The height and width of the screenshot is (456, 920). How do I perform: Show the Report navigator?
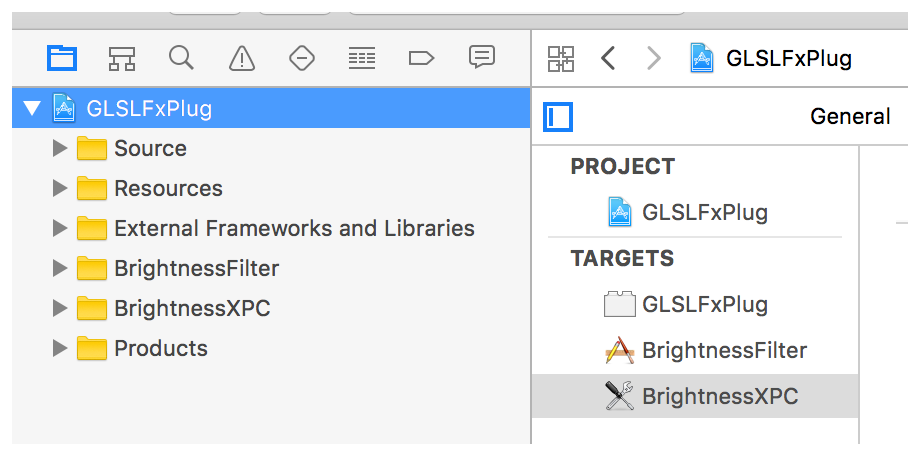coord(482,58)
